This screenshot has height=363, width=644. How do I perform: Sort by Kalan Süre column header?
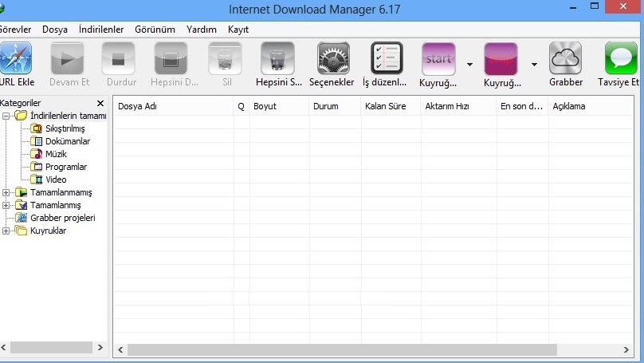(391, 106)
